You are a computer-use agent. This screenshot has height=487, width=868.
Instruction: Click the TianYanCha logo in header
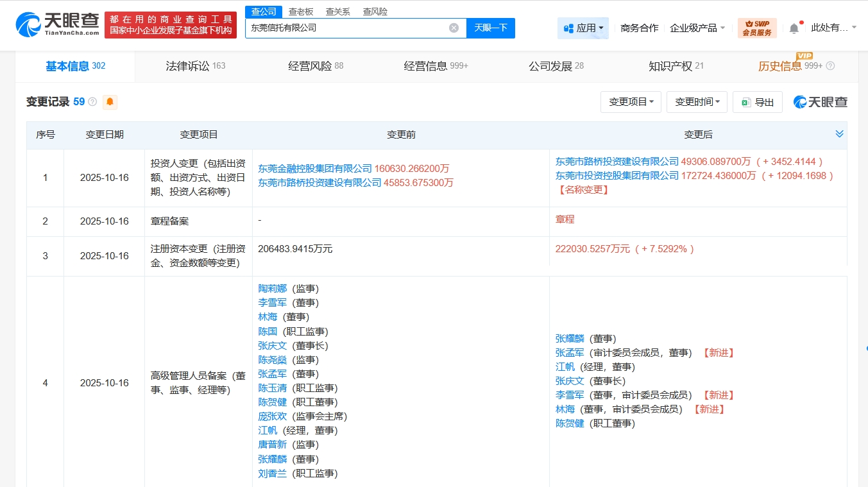pos(58,24)
